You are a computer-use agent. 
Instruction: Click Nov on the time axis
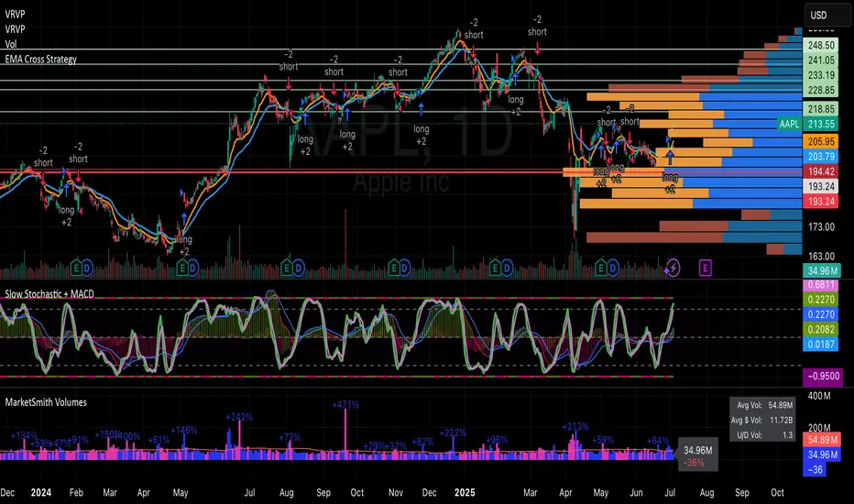396,493
